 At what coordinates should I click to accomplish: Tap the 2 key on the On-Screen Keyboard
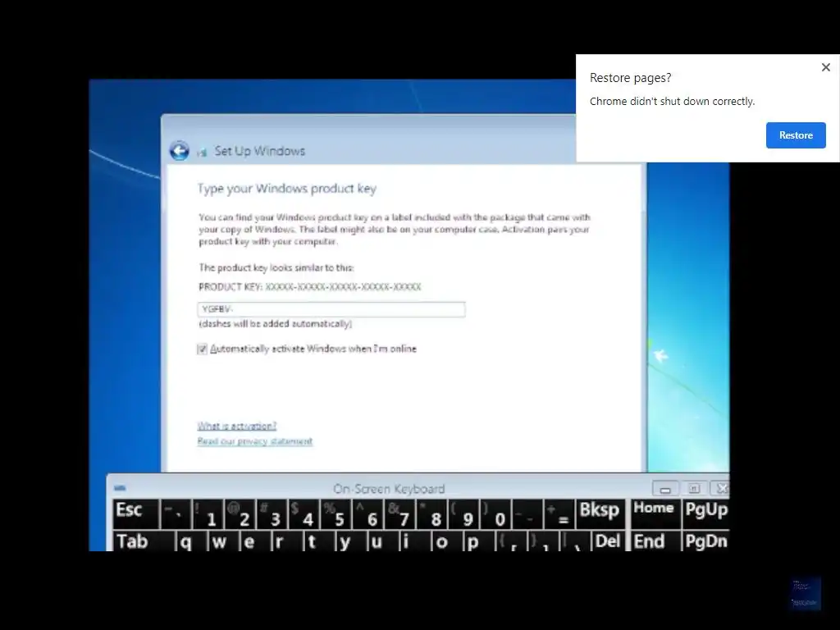240,514
